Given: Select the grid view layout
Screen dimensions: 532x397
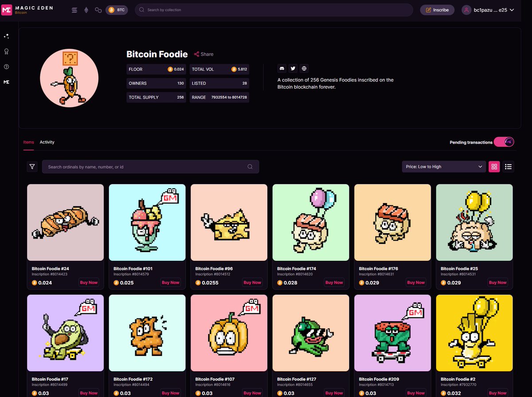Looking at the screenshot, I should (x=494, y=167).
